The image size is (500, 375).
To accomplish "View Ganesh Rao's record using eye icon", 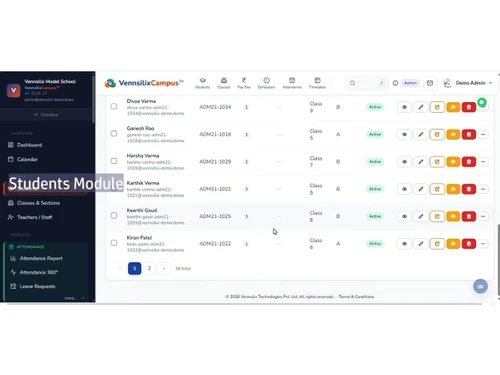I will click(x=404, y=134).
